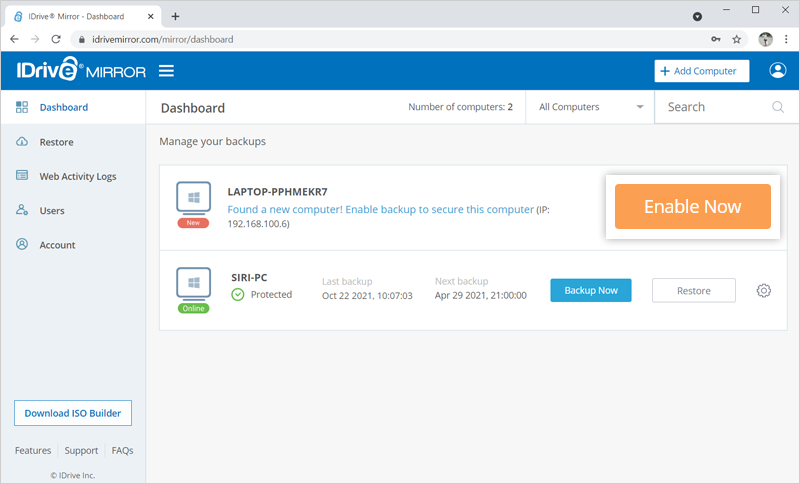This screenshot has height=484, width=800.
Task: Open the Features footer link
Action: tap(33, 450)
